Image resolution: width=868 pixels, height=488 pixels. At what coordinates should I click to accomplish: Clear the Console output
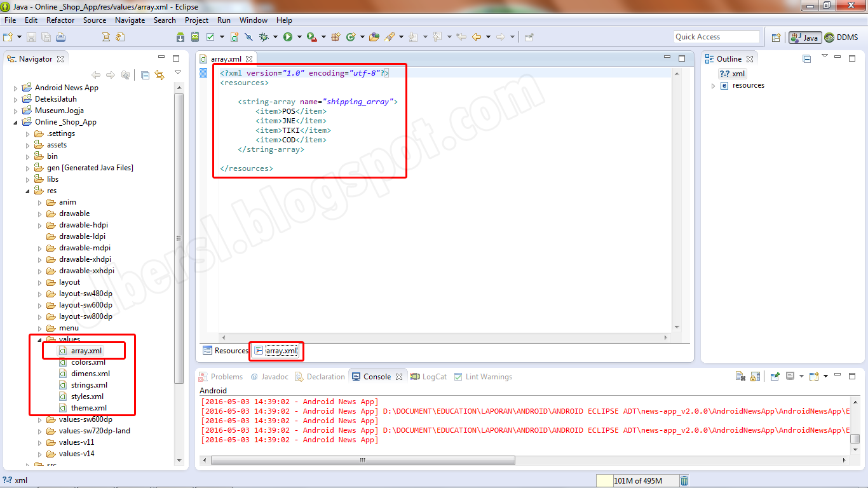pyautogui.click(x=740, y=376)
